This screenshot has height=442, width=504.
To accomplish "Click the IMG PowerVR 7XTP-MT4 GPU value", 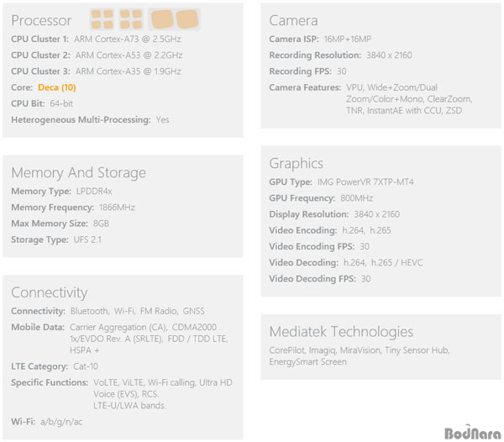I will pyautogui.click(x=365, y=182).
